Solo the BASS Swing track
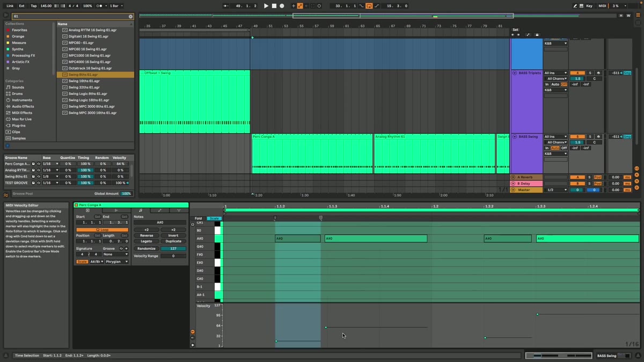 (590, 137)
